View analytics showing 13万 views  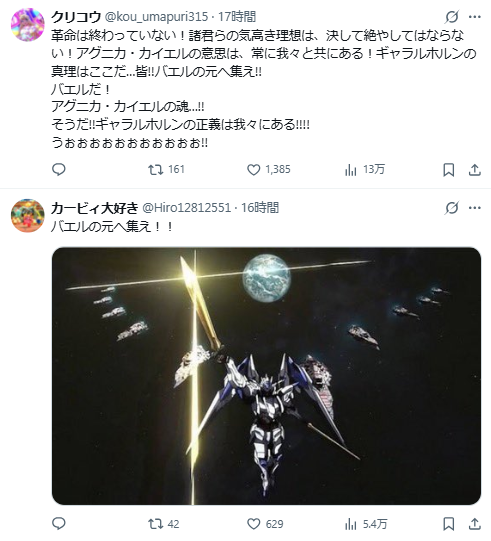[x=364, y=170]
